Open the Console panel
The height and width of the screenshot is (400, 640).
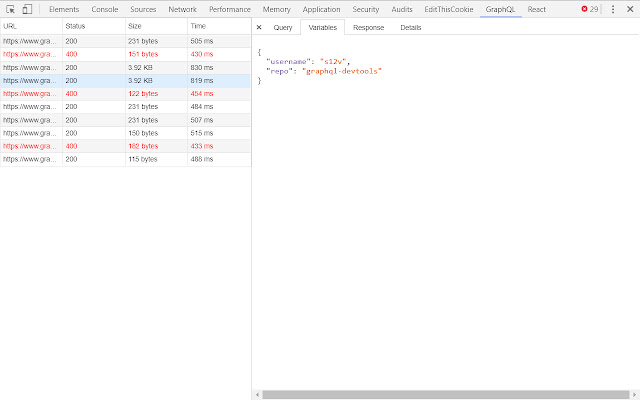(x=105, y=9)
